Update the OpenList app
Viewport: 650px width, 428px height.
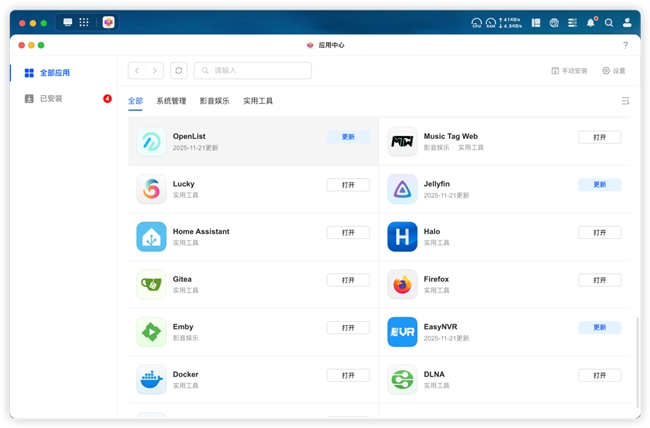(x=348, y=137)
